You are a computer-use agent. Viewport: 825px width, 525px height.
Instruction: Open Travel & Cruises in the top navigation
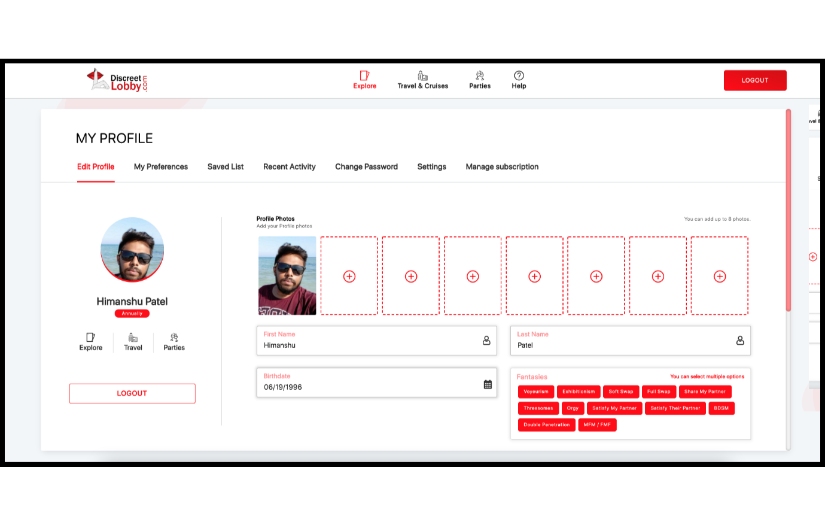pos(422,80)
